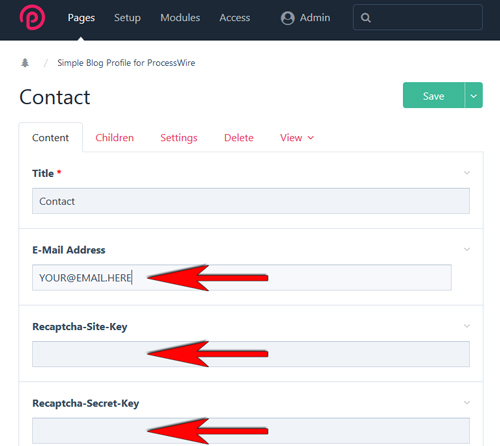The width and height of the screenshot is (500, 446).
Task: Collapse the Recaptcha-Secret-Key field chevron
Action: 467,402
